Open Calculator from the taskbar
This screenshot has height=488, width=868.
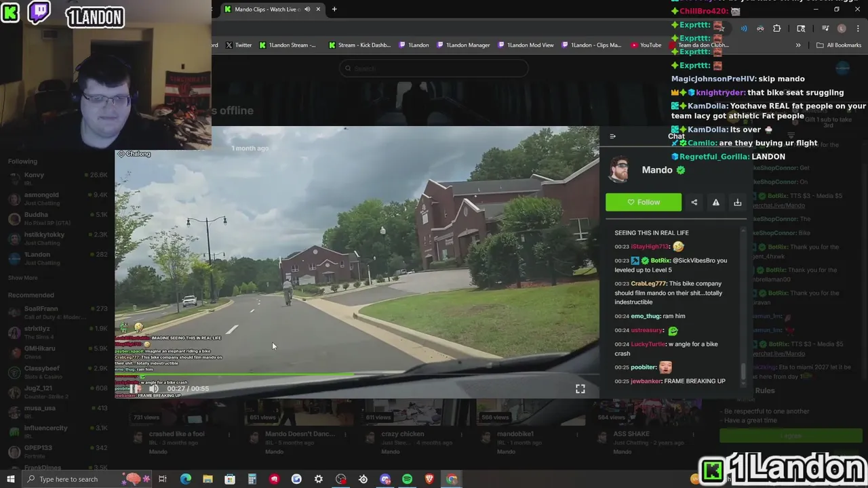pyautogui.click(x=252, y=479)
